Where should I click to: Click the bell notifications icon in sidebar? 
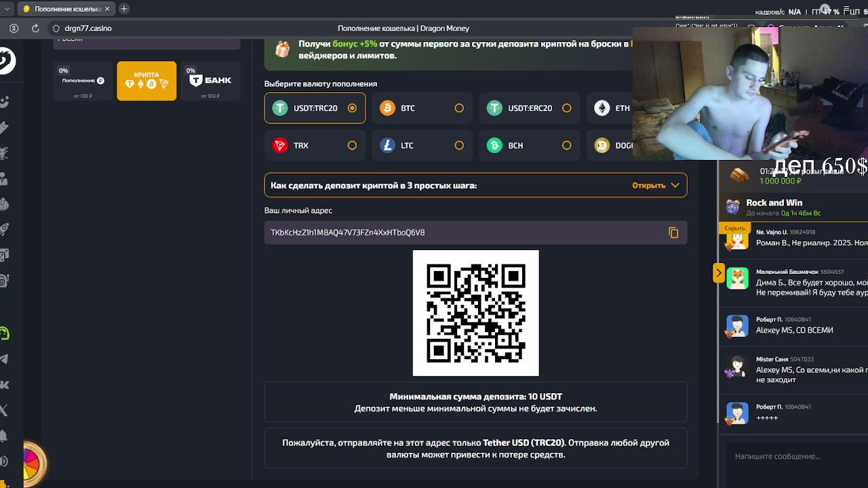(x=4, y=435)
